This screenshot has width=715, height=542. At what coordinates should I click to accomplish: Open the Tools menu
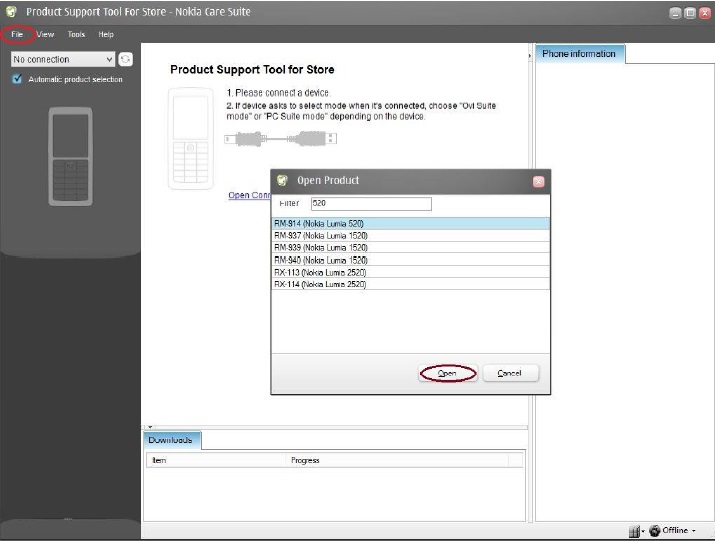(76, 34)
